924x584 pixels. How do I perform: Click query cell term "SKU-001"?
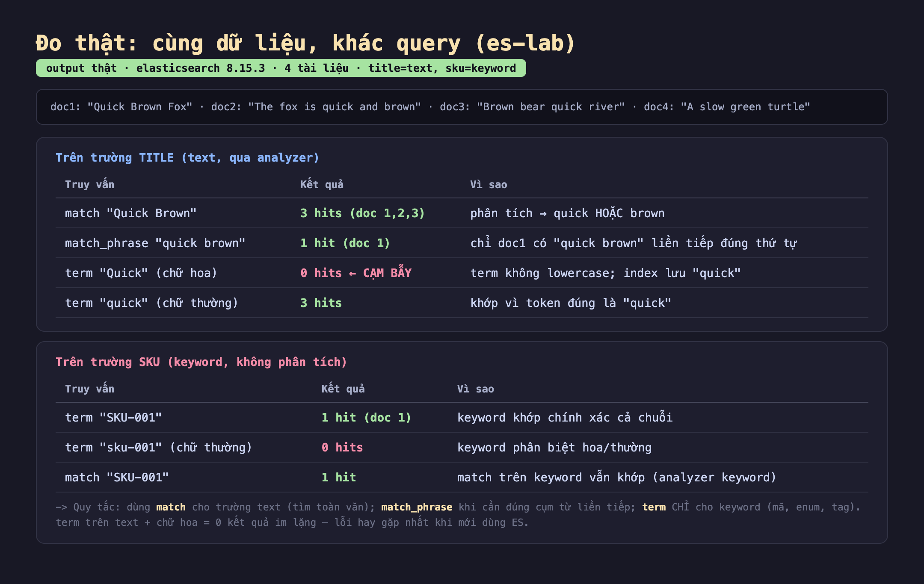click(x=113, y=418)
